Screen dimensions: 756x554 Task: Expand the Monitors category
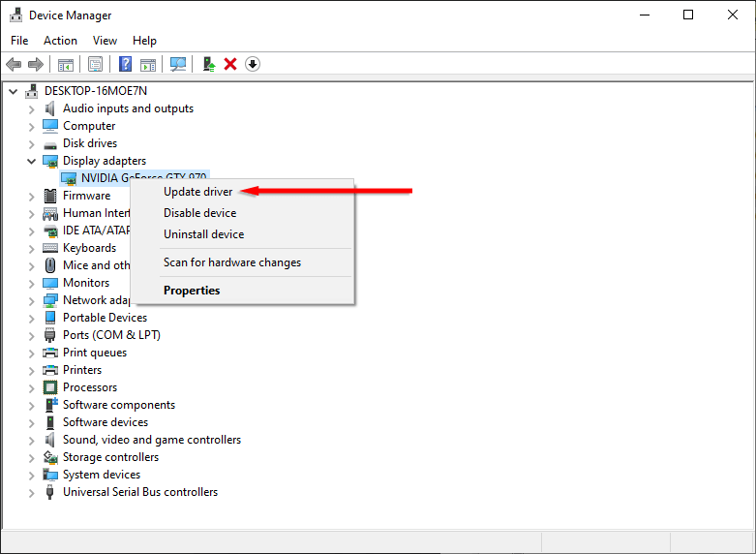pos(32,284)
